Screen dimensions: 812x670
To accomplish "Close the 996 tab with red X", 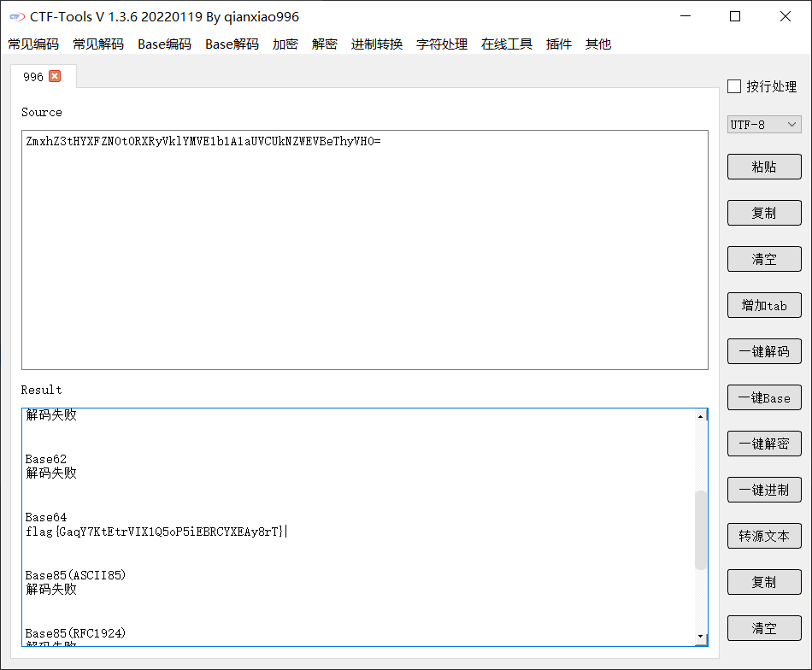I will point(55,76).
